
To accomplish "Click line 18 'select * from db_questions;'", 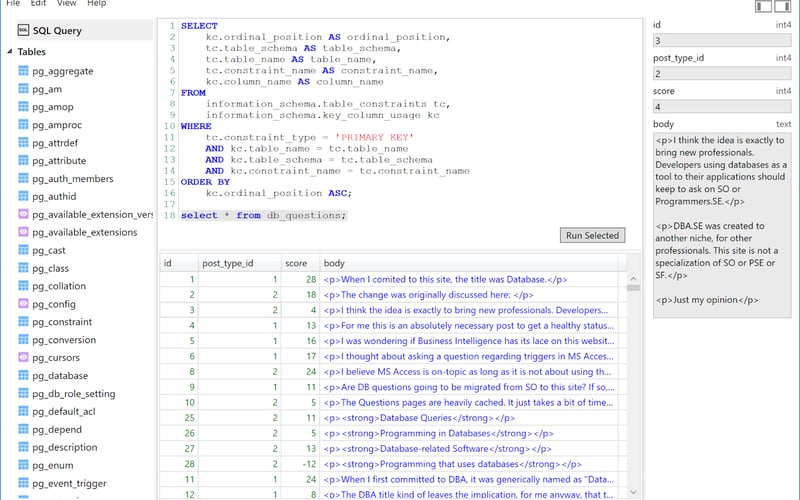I will (x=263, y=215).
